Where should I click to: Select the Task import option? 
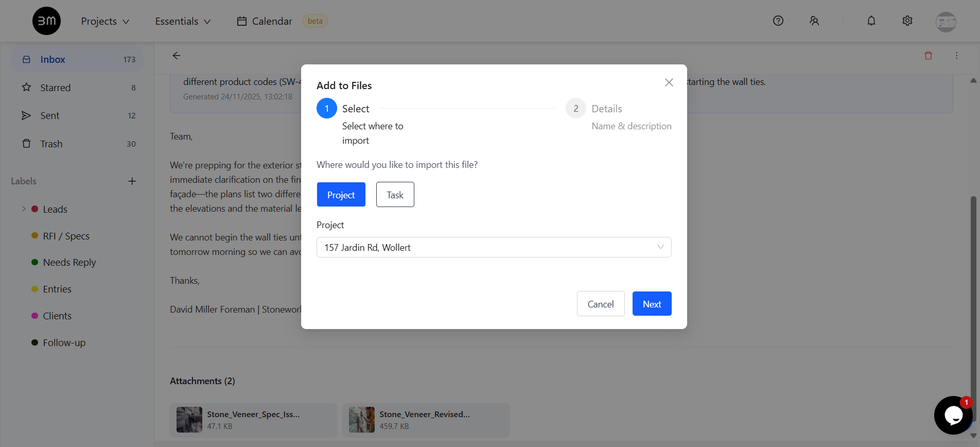[x=395, y=195]
